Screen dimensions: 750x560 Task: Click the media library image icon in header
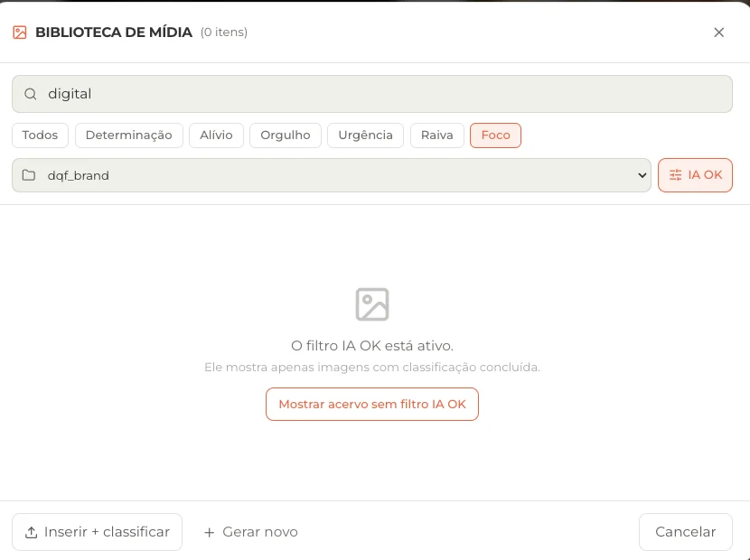pyautogui.click(x=20, y=33)
